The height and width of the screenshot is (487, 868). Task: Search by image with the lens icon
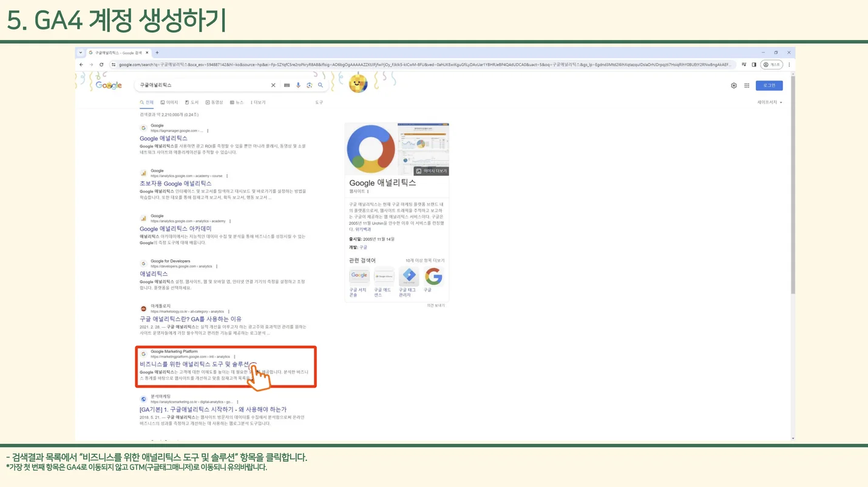(309, 86)
